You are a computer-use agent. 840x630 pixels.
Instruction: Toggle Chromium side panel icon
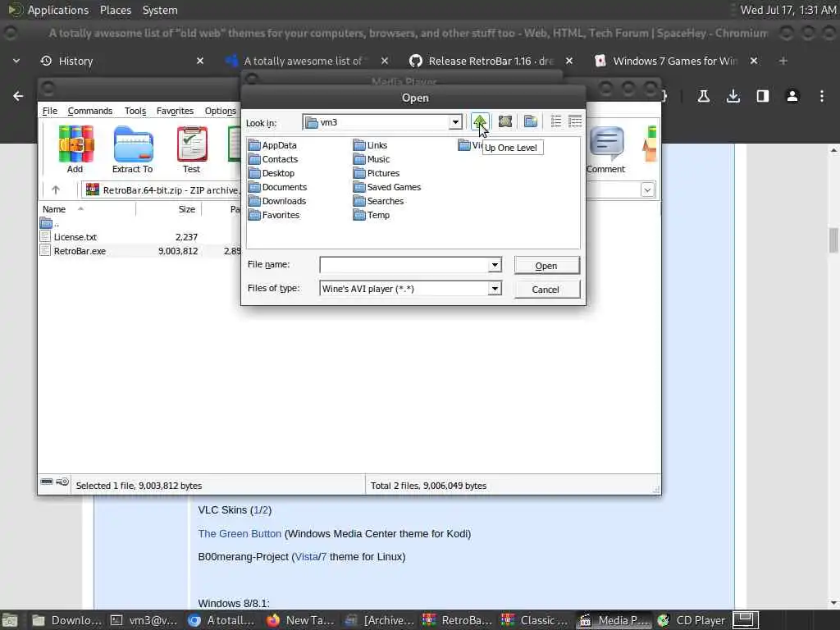click(x=762, y=97)
